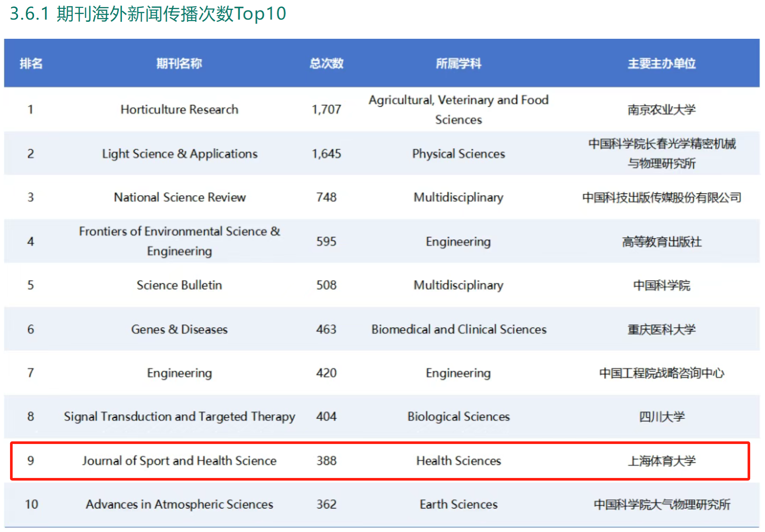Viewport: 765px width, 532px height.
Task: Select the 期刊名称 column header
Action: [179, 64]
